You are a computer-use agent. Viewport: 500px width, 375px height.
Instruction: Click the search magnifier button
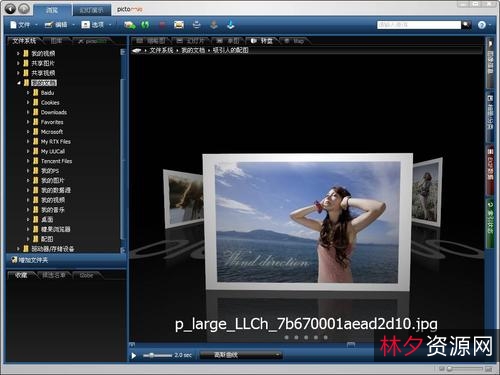[x=466, y=25]
